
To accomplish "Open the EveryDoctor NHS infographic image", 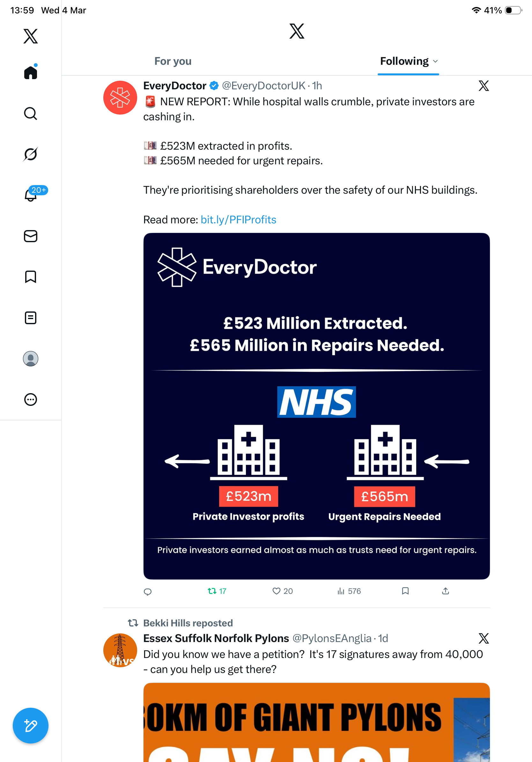I will [x=316, y=406].
